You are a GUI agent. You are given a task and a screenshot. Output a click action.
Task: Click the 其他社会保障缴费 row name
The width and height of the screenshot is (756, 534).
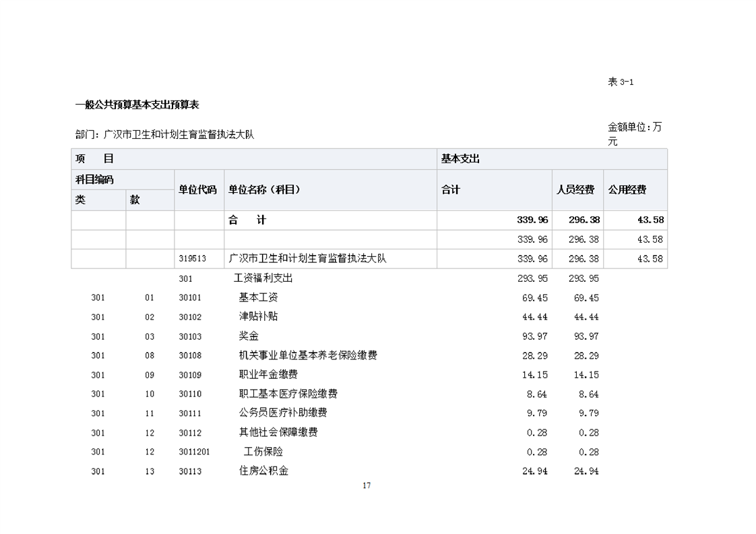[278, 432]
